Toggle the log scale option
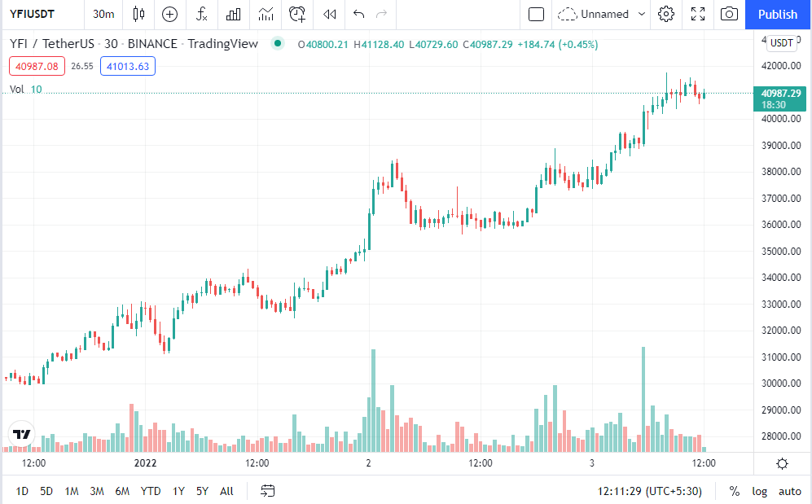The height and width of the screenshot is (504, 812). coord(759,491)
